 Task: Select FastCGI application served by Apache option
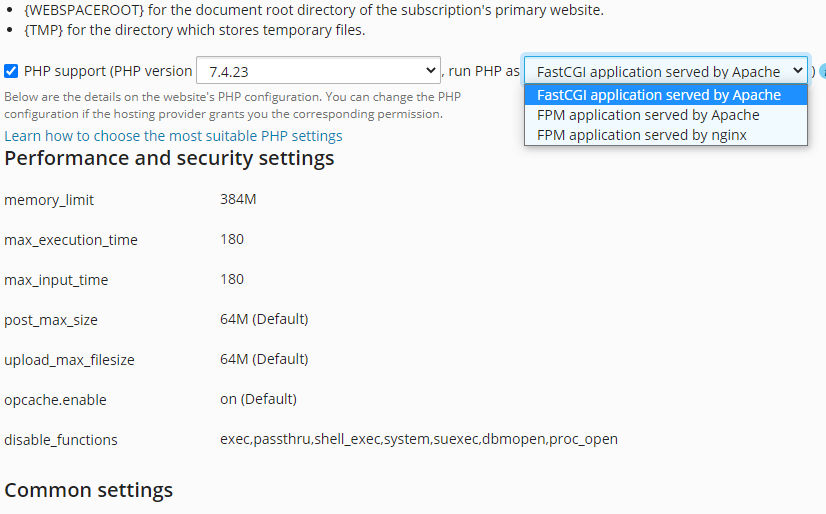pos(666,95)
